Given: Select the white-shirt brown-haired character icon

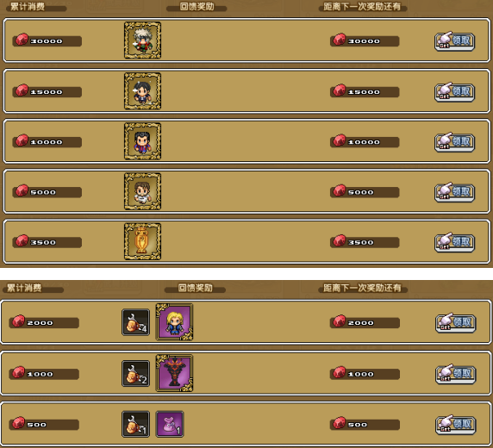Looking at the screenshot, I should [142, 191].
